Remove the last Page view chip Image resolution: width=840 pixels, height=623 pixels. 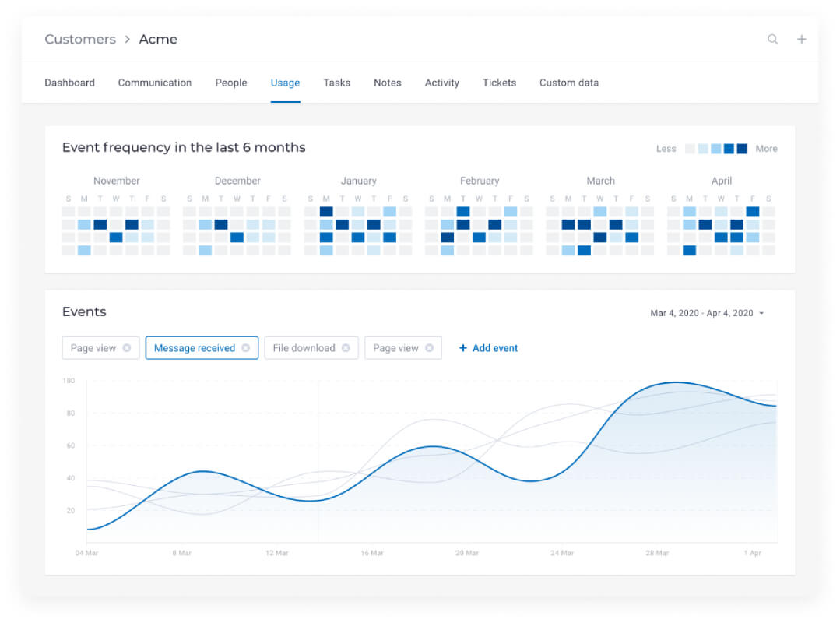point(429,347)
